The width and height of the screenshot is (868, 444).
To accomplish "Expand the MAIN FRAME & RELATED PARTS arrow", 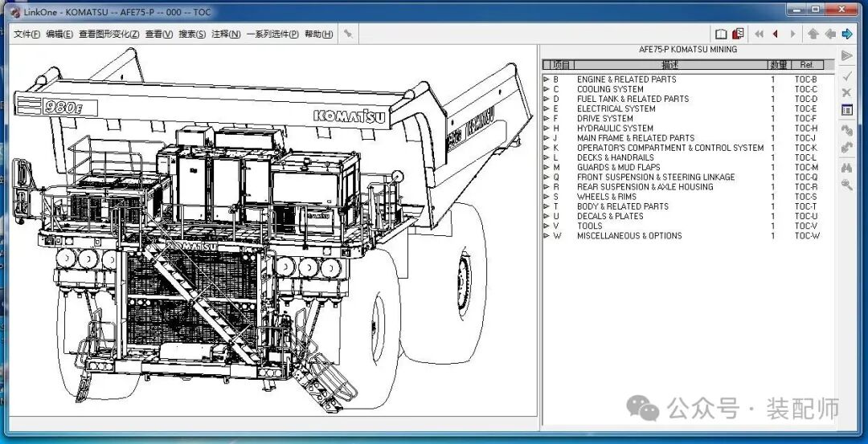I will [547, 138].
